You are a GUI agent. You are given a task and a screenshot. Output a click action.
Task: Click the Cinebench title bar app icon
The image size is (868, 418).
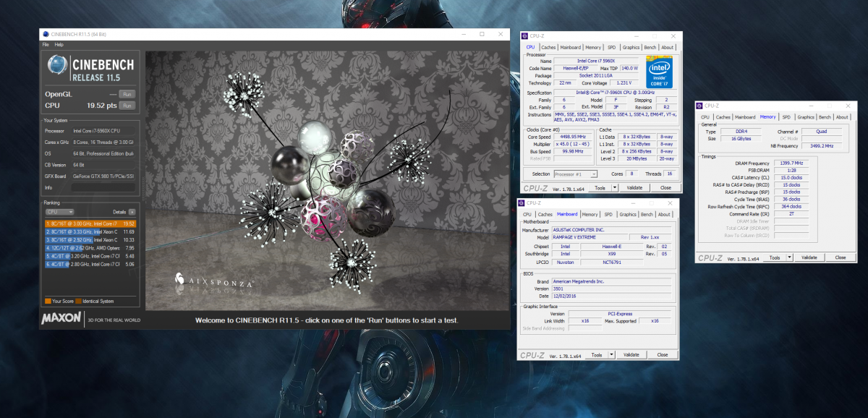(x=46, y=34)
